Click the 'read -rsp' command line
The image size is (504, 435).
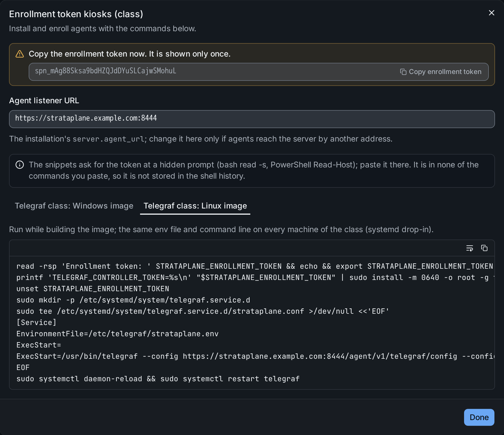255,266
